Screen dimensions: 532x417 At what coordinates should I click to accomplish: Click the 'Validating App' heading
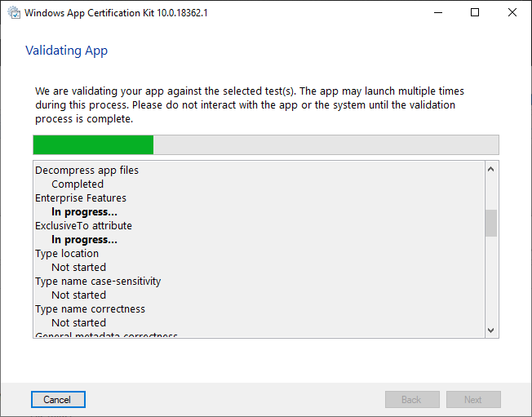tap(67, 51)
